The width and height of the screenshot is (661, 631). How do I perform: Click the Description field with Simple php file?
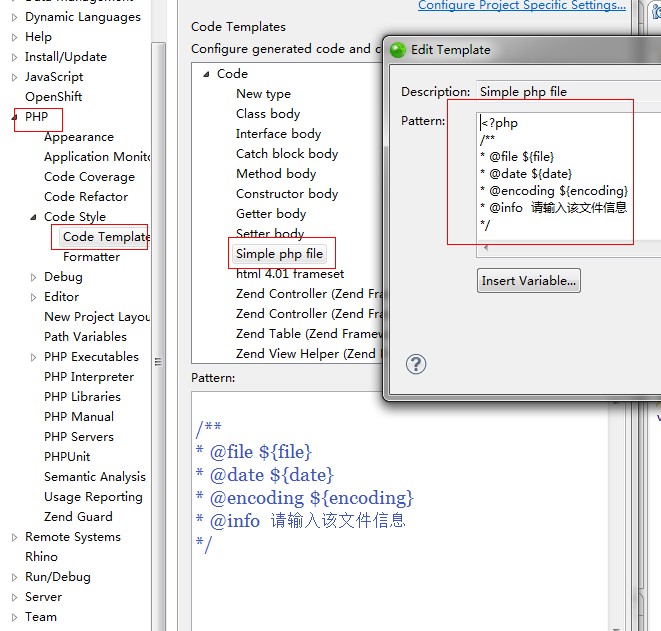tap(569, 91)
